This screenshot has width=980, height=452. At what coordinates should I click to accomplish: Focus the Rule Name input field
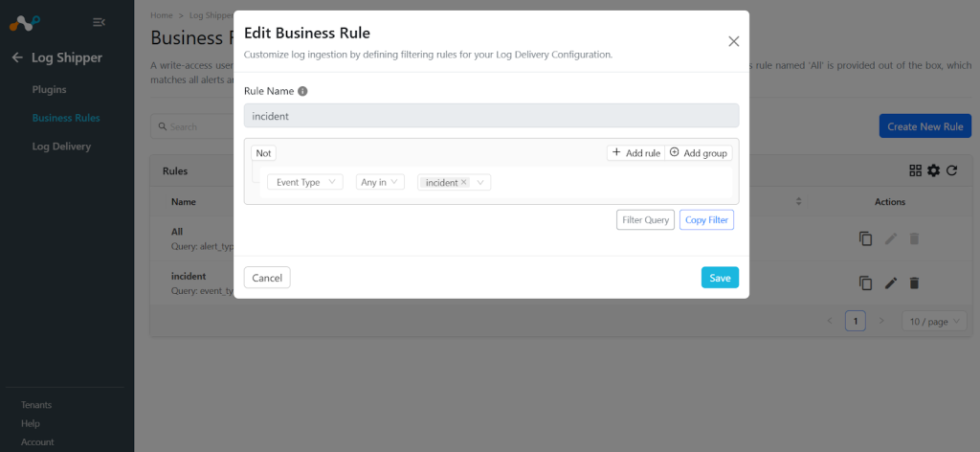(x=491, y=116)
